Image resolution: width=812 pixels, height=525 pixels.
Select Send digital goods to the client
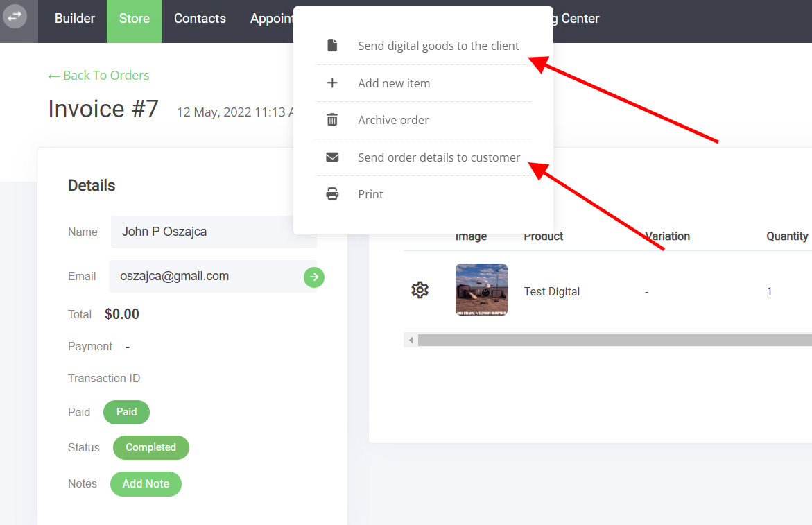coord(438,45)
